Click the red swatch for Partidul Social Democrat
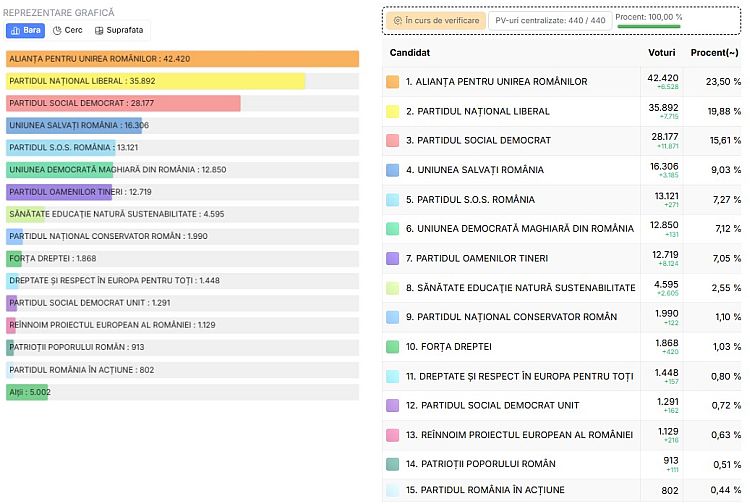This screenshot has height=504, width=750. (393, 141)
